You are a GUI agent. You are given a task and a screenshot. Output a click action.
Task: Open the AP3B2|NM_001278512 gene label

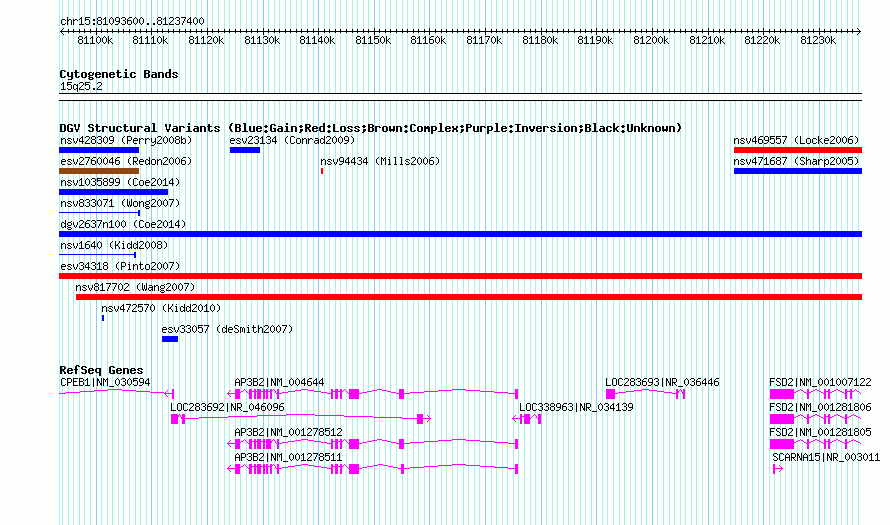click(288, 432)
